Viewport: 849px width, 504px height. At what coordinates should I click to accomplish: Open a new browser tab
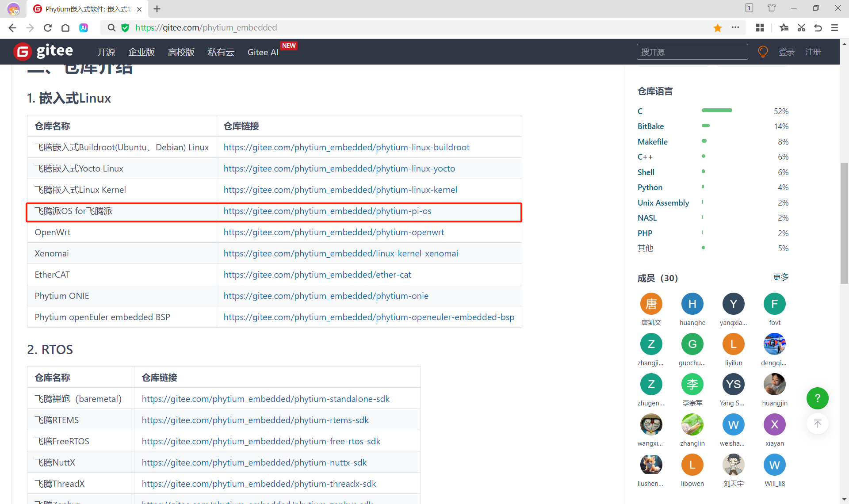point(157,9)
